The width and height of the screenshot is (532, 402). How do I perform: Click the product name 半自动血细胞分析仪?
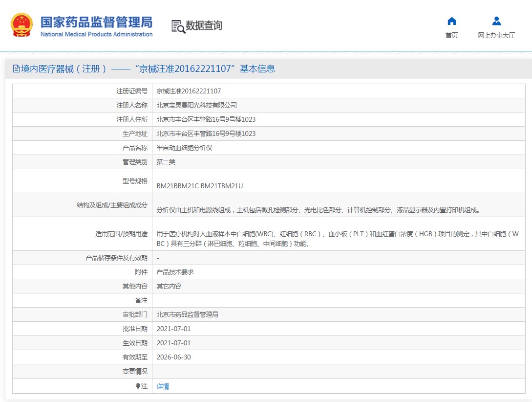tap(184, 148)
